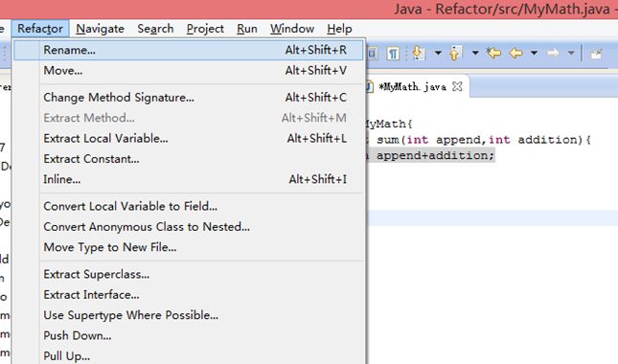
Task: Toggle Block Selection Mode toolbar icon
Action: click(373, 53)
